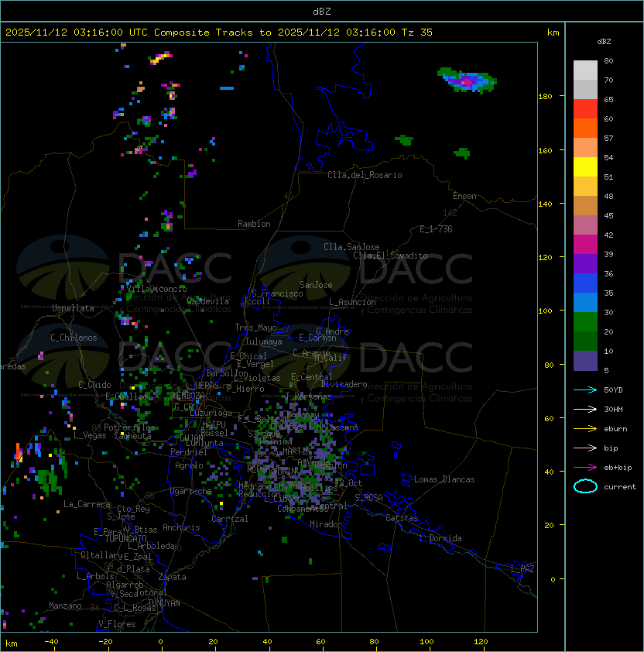Click the 'L_Dormida' place label
This screenshot has height=652, width=644.
pos(440,538)
